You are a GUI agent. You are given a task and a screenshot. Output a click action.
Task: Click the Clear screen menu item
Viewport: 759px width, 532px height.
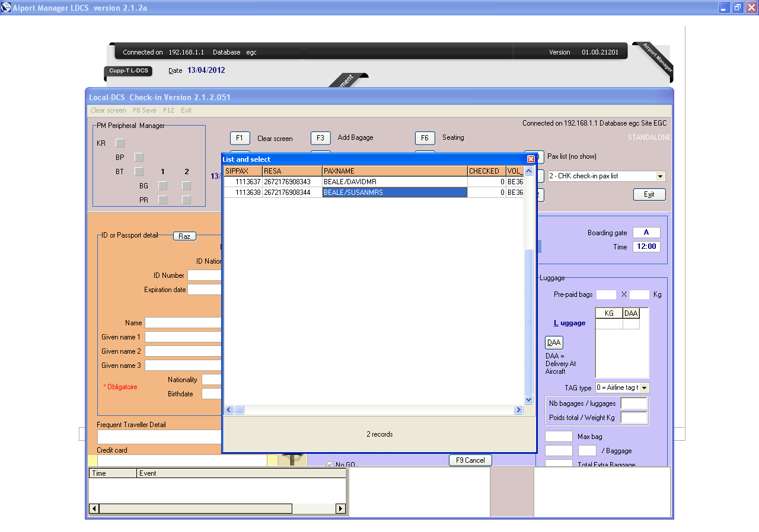(x=108, y=110)
